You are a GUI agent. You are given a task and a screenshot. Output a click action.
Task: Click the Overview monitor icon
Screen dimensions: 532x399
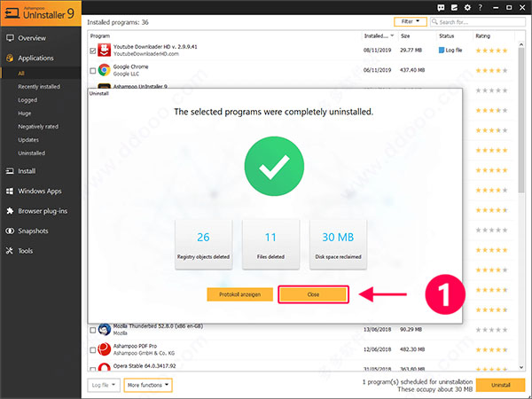click(10, 38)
